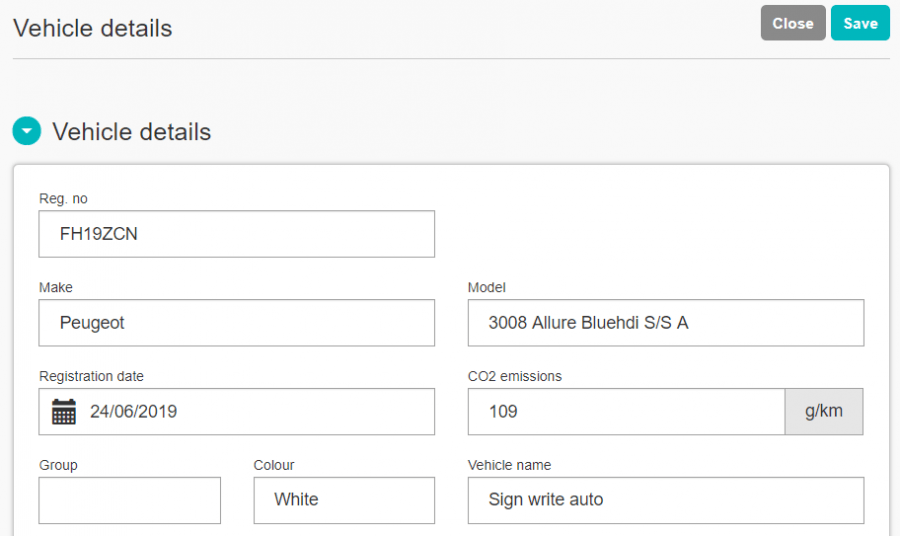The width and height of the screenshot is (900, 536).
Task: Click the Save button
Action: click(x=860, y=23)
